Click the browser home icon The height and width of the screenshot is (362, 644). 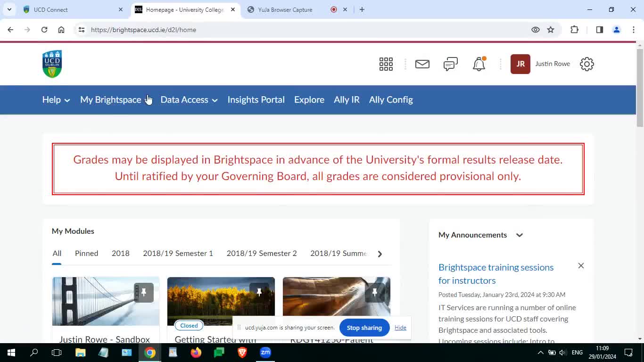click(61, 30)
